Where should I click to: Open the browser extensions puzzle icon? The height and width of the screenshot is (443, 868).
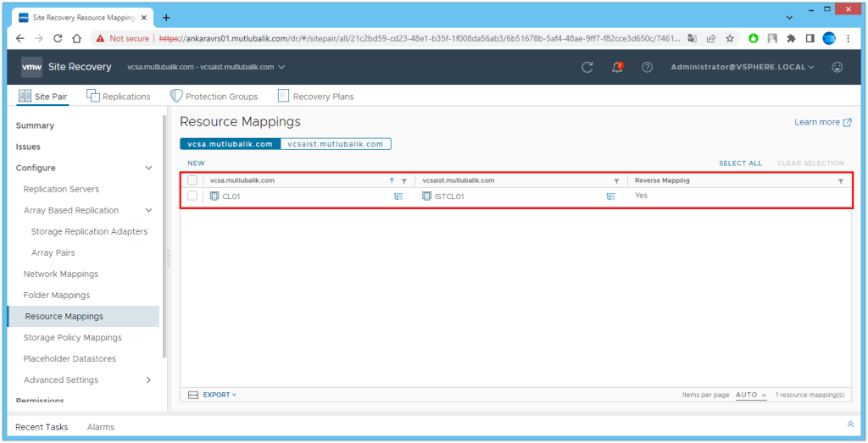coord(791,39)
